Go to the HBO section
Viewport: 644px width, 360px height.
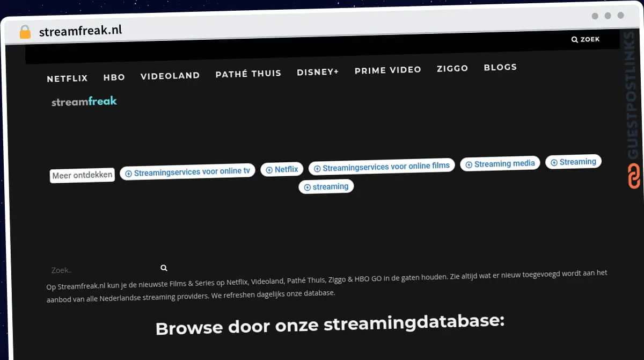pyautogui.click(x=114, y=77)
